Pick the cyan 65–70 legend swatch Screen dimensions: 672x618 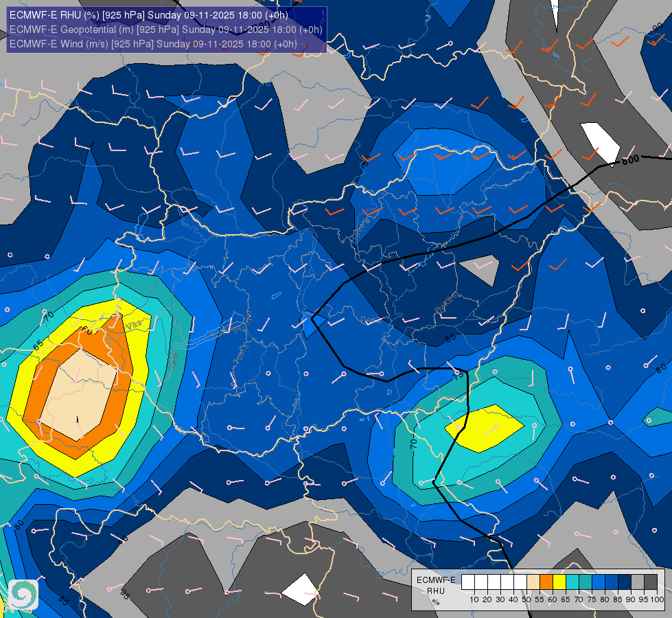click(572, 582)
